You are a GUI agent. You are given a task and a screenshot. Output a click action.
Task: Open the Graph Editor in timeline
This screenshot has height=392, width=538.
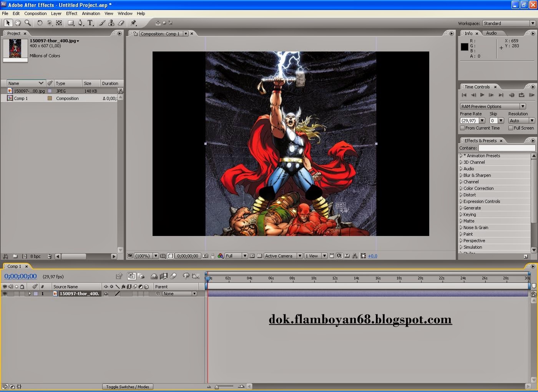(196, 276)
